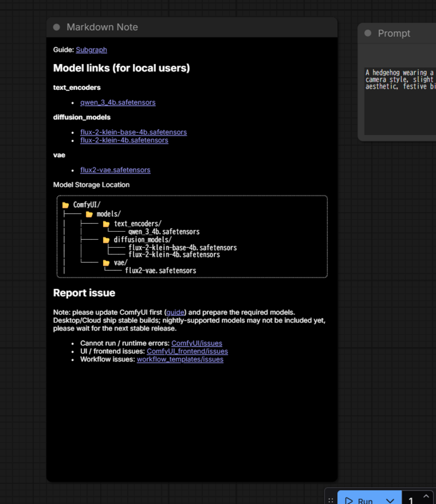Open the Subgraph guide link
The image size is (436, 504).
coord(91,50)
